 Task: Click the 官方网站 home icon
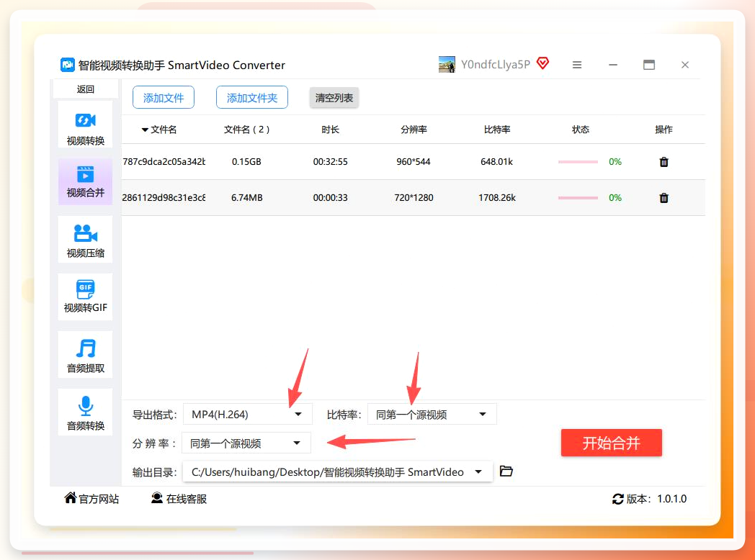click(71, 498)
